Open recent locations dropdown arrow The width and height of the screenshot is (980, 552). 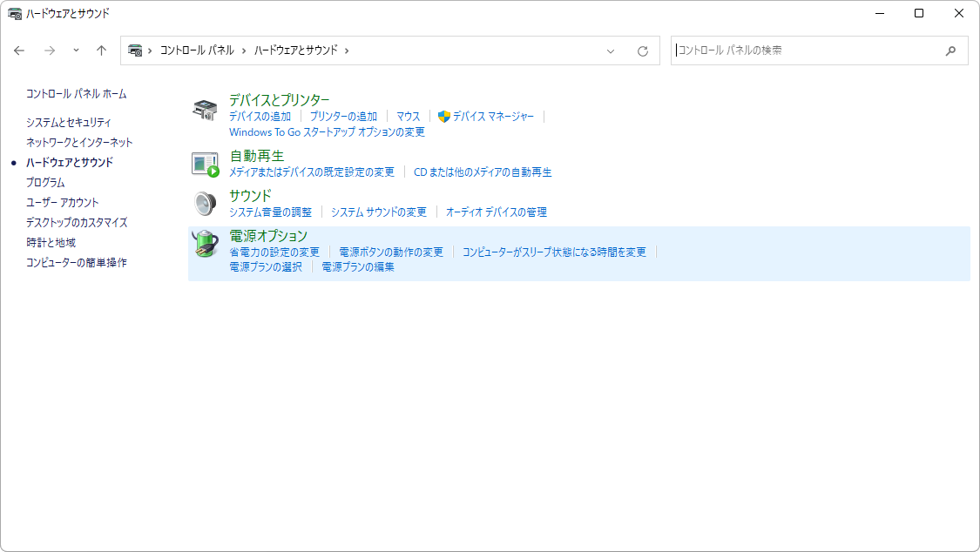(x=76, y=50)
